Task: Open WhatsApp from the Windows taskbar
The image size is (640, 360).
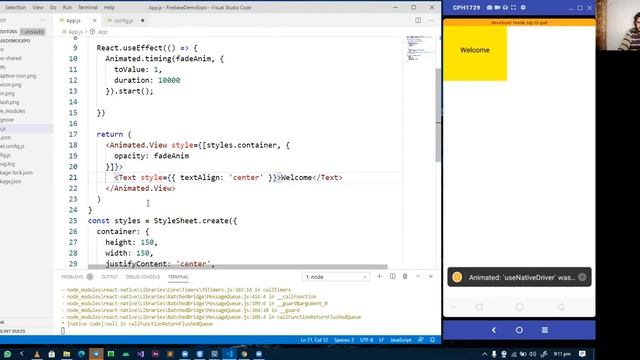Action: [7, 354]
